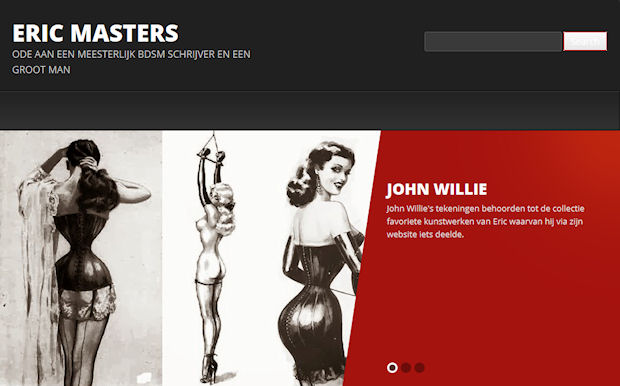Screen dimensions: 620x386
Task: Focus the search text field in header
Action: [x=493, y=42]
